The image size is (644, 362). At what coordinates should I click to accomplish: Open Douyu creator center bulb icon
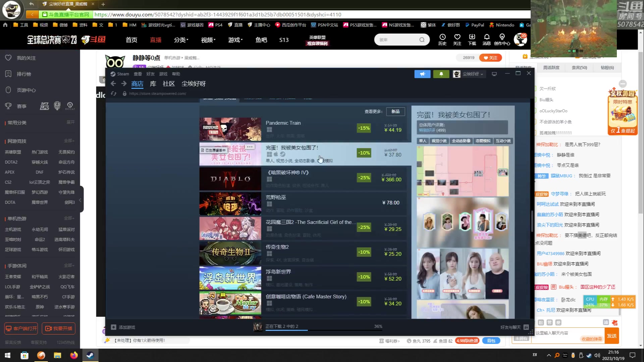point(502,37)
